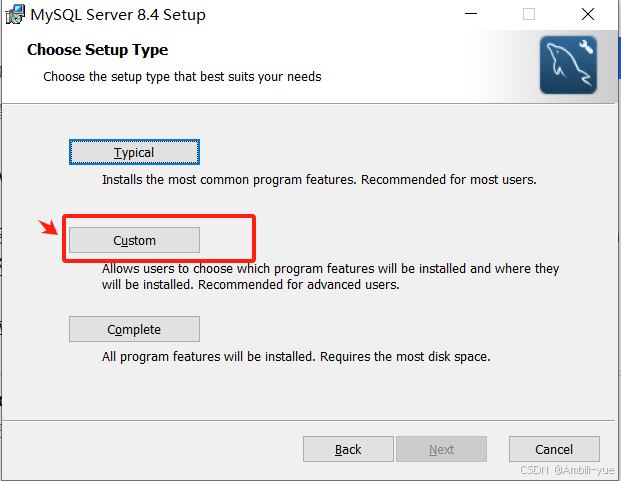Screen dimensions: 621x481
Task: Click the MySQL dolphin logo
Action: pos(568,65)
